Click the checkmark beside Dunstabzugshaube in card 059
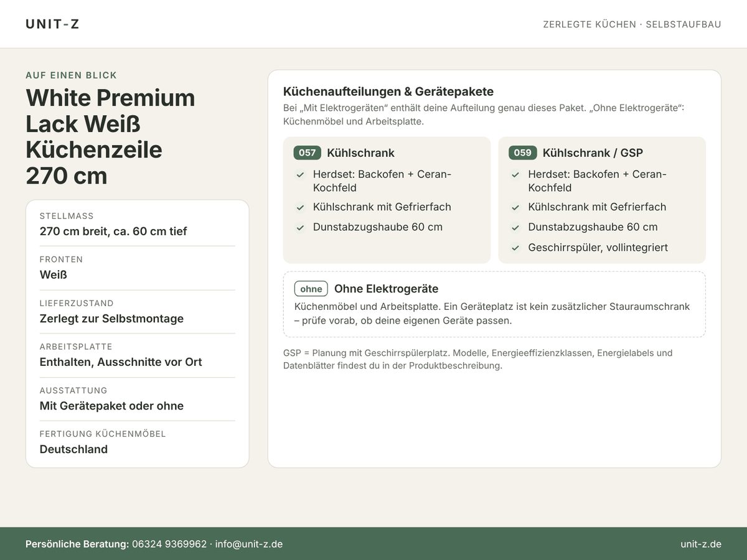 click(x=515, y=227)
